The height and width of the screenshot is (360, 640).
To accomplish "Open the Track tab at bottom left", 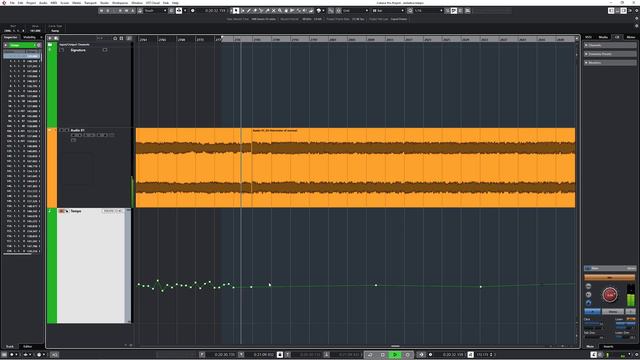I will 10,347.
